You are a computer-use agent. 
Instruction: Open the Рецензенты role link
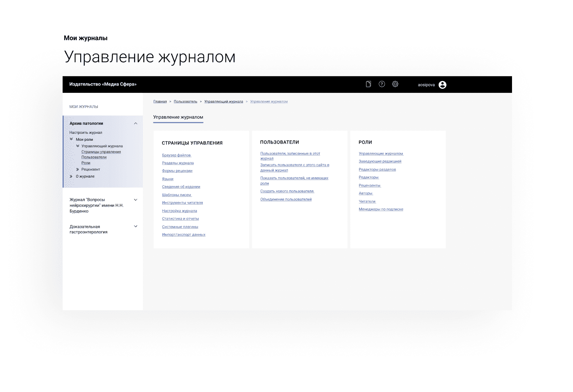click(x=369, y=185)
